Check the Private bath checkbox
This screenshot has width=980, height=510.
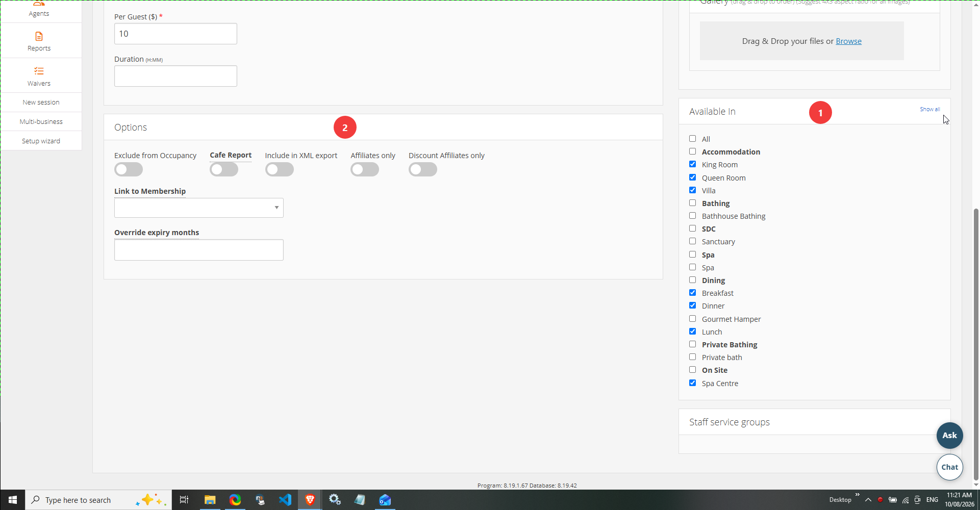pyautogui.click(x=692, y=357)
